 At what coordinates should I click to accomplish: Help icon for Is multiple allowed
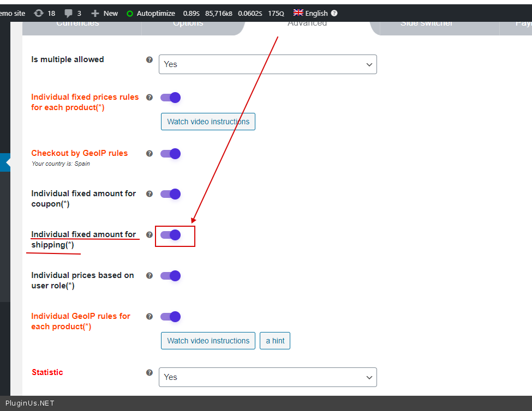[150, 59]
